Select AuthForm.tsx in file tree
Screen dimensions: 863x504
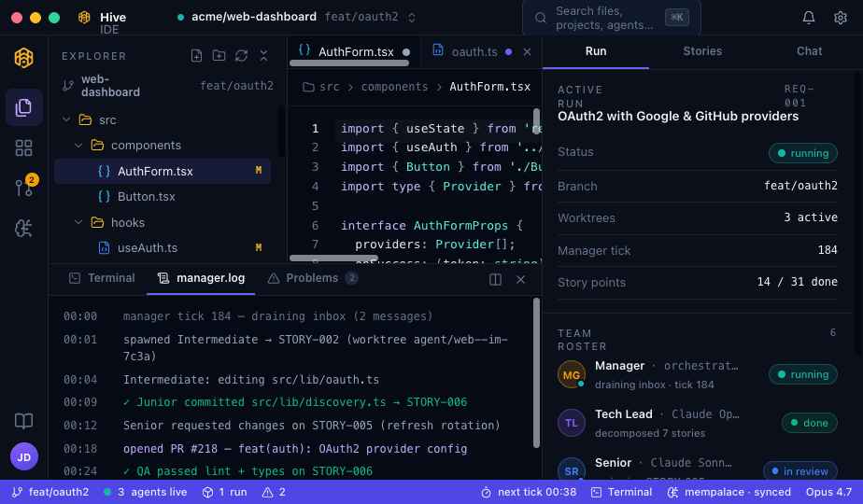point(163,171)
